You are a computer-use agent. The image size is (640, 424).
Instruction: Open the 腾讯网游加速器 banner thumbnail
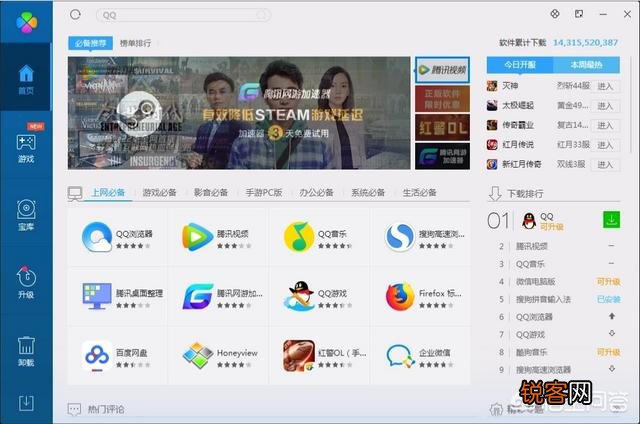(x=442, y=156)
